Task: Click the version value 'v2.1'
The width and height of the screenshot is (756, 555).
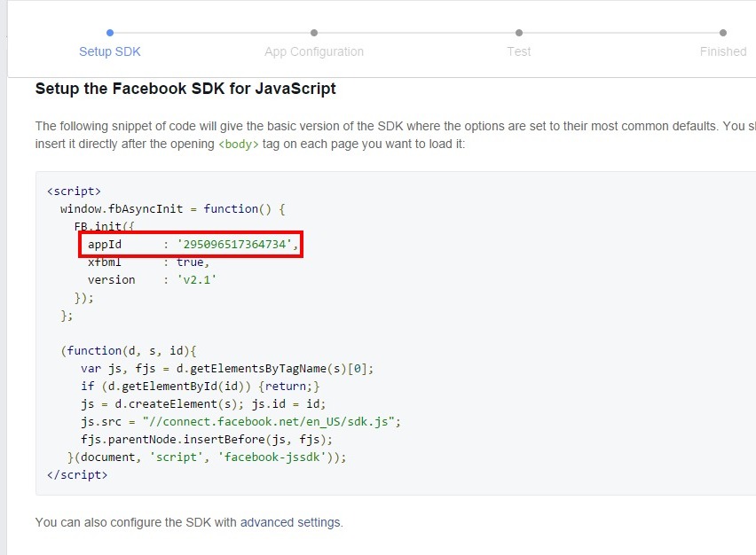Action: [197, 280]
